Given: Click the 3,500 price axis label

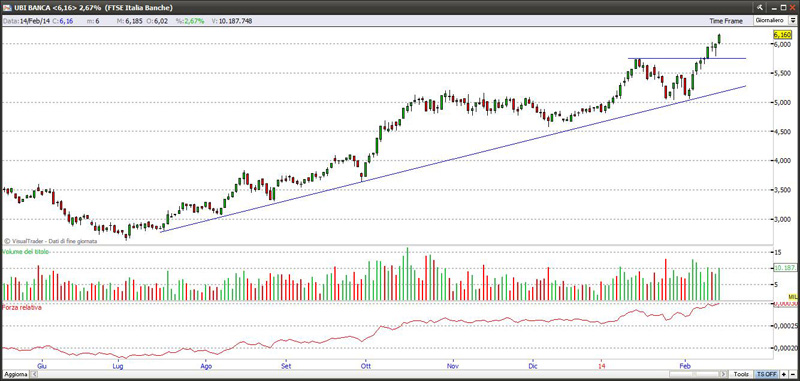Looking at the screenshot, I should 782,190.
